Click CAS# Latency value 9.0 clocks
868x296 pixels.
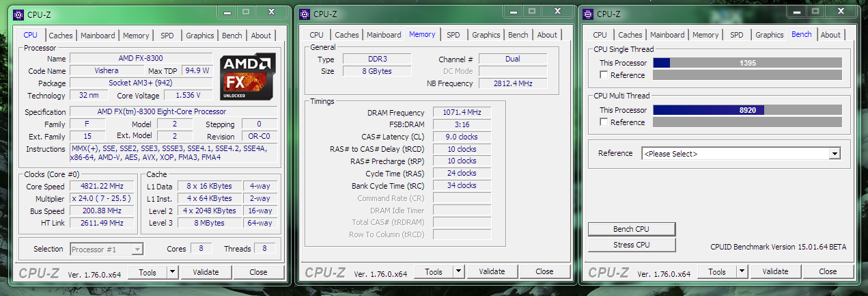click(461, 137)
